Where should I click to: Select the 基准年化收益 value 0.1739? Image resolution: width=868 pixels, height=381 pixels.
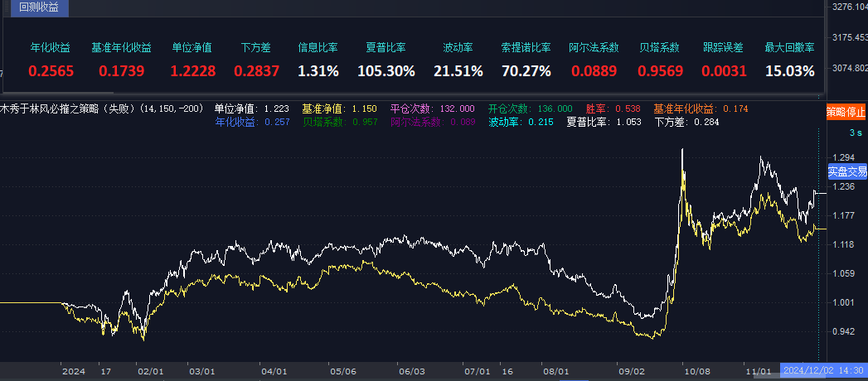tap(121, 70)
